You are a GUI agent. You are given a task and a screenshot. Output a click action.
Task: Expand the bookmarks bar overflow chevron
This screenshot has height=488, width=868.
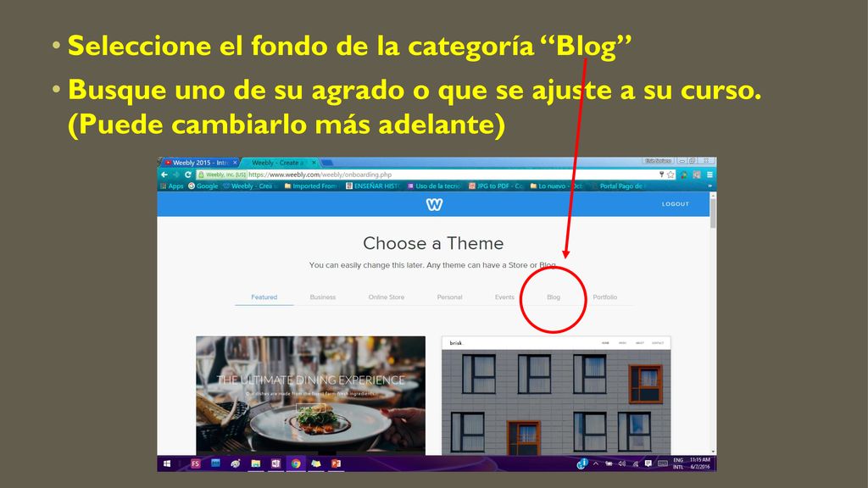[709, 186]
